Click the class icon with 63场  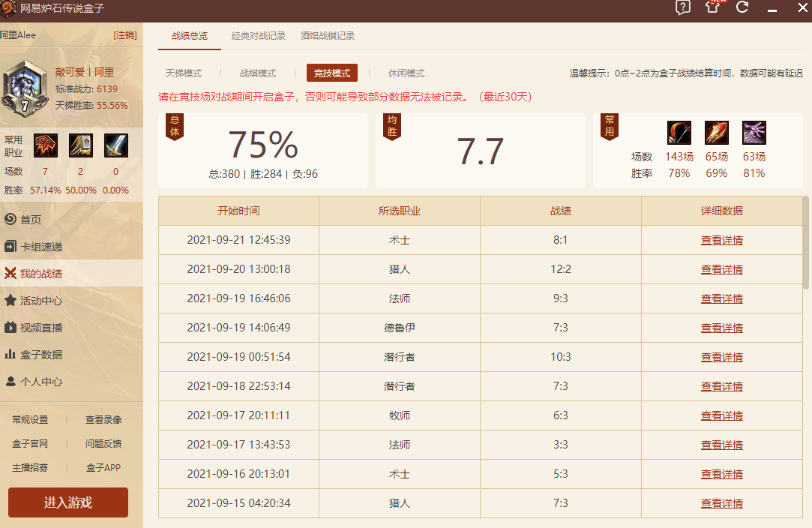click(754, 133)
